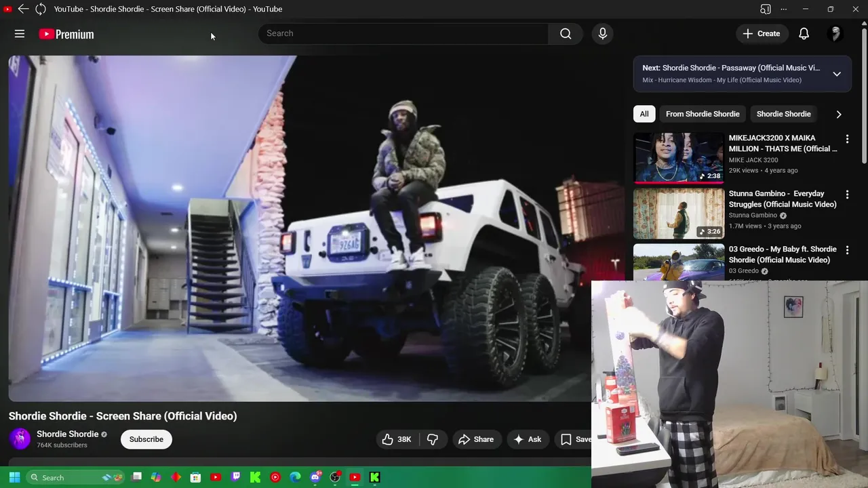The image size is (868, 488).
Task: Open MIKEJACK3200 X MAIKA MILLION thumbnail
Action: point(678,158)
